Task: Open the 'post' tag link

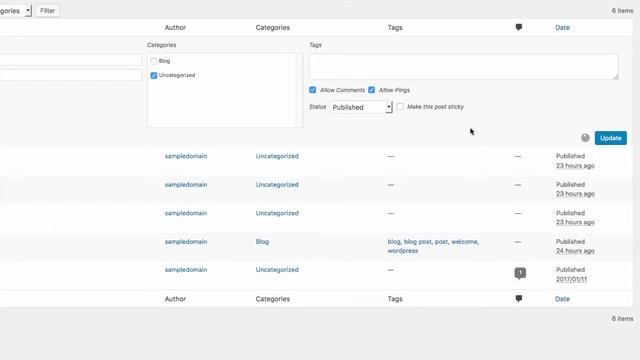Action: click(441, 242)
